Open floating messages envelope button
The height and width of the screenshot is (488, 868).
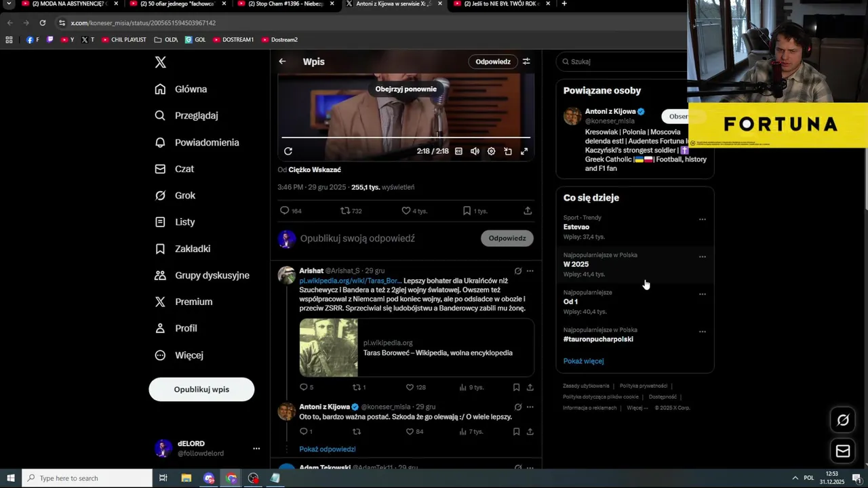pos(843,451)
